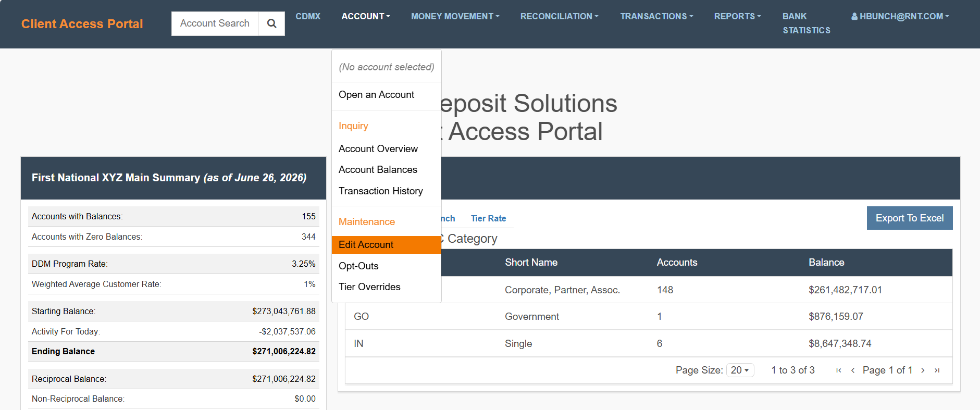Viewport: 980px width, 410px height.
Task: Open Transaction History from the menu
Action: point(387,191)
